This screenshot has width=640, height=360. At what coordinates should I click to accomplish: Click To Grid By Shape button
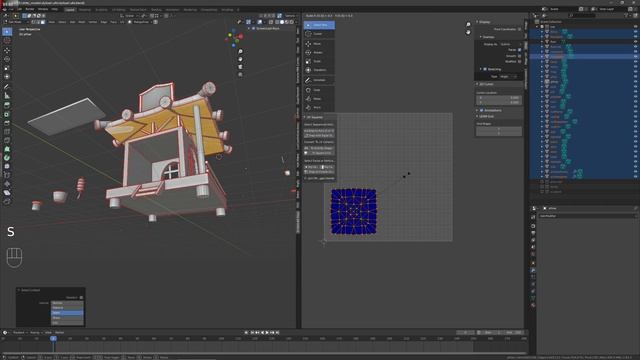319,148
